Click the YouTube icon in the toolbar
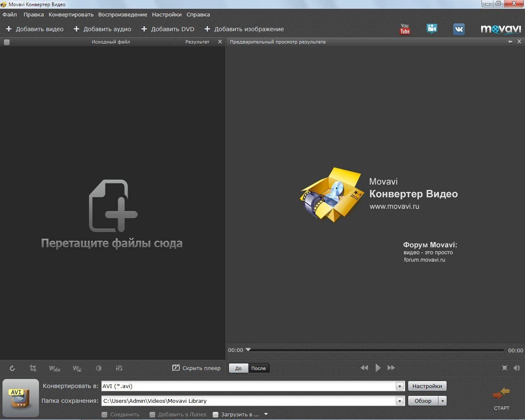The width and height of the screenshot is (525, 420). [x=405, y=29]
